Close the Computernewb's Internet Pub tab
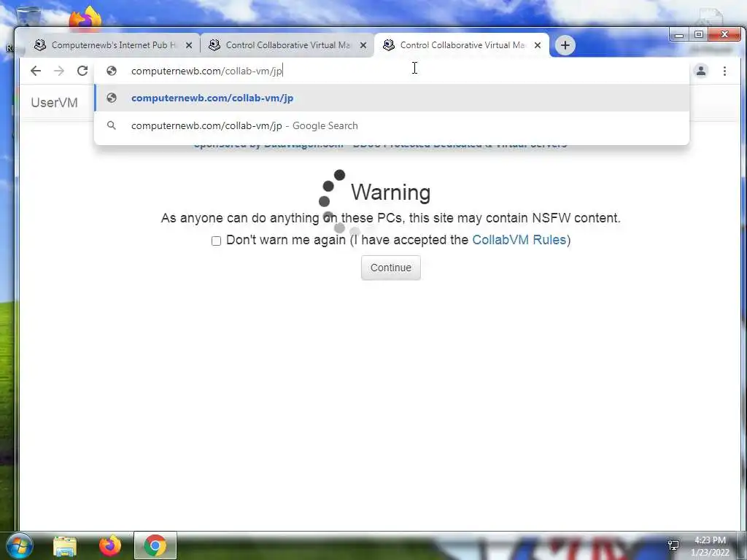The width and height of the screenshot is (747, 560). coord(189,45)
